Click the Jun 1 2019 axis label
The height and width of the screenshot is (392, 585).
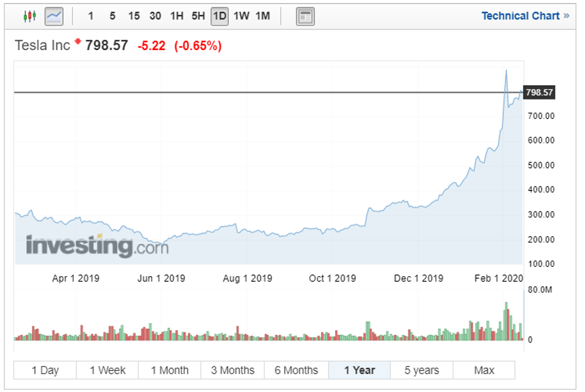(x=161, y=278)
